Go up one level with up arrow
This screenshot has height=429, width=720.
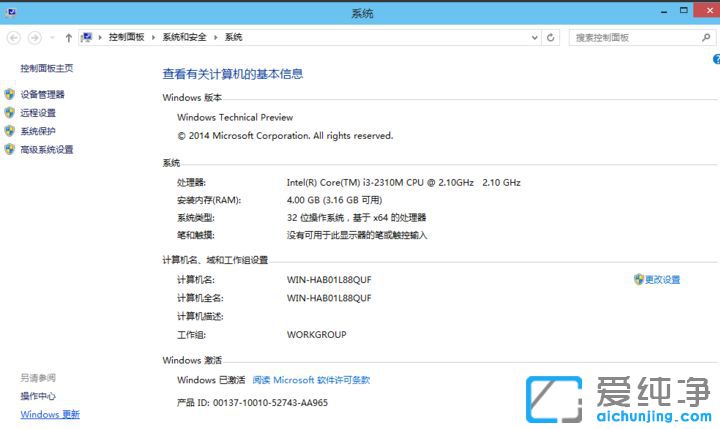pos(68,38)
